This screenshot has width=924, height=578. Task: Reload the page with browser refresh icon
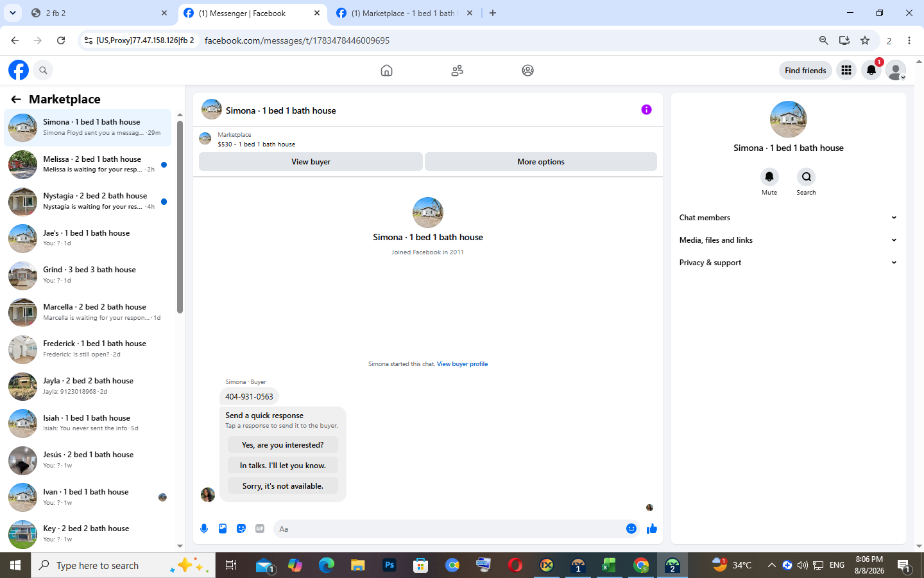pos(61,40)
